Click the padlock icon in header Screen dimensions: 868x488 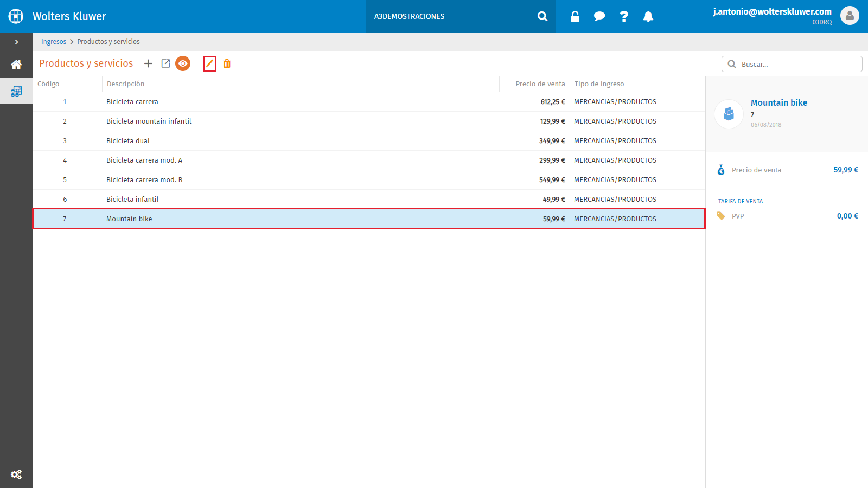pos(575,16)
